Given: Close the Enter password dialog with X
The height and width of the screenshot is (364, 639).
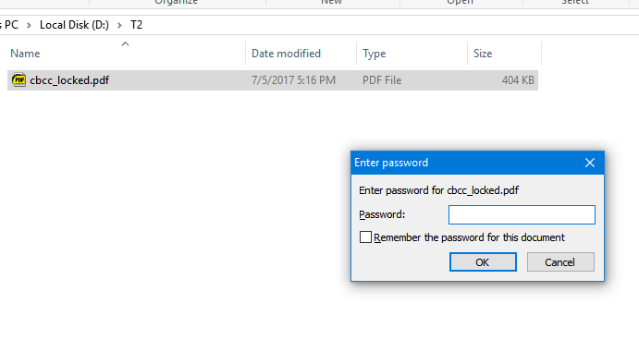Looking at the screenshot, I should [590, 163].
